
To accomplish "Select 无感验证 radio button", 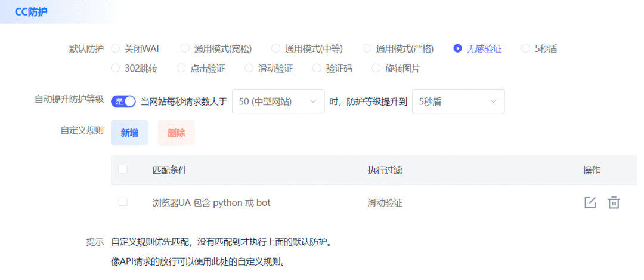I will point(458,48).
